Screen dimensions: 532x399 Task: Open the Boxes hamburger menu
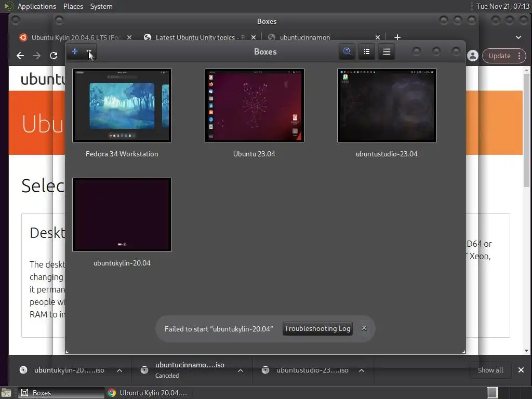[x=387, y=51]
